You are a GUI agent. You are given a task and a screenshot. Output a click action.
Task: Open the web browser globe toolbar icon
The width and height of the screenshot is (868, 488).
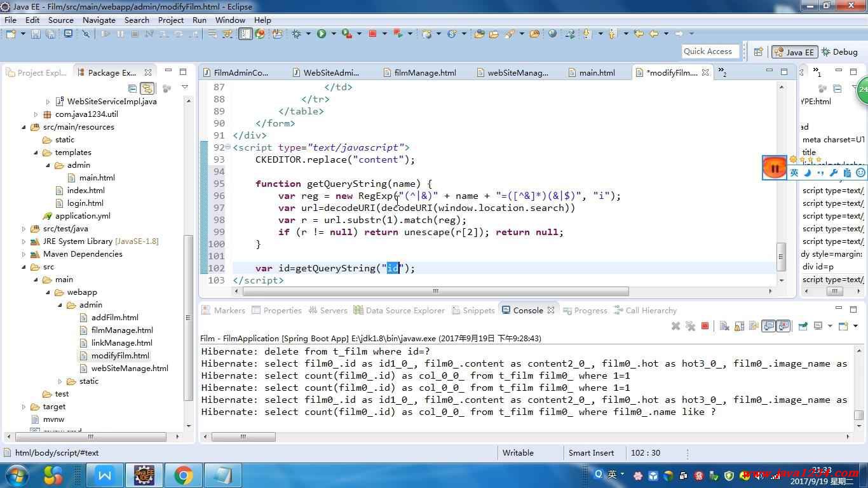(552, 34)
